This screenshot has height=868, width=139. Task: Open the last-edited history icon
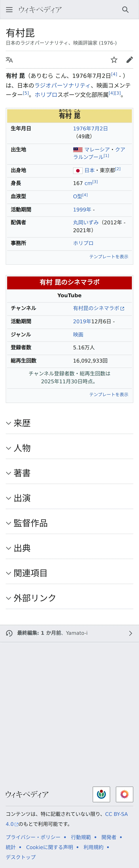pos(9,633)
